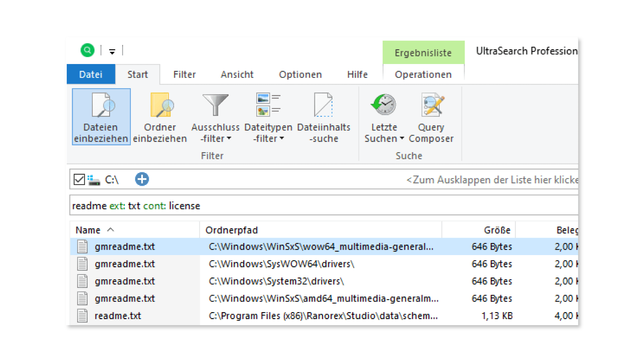Select gmreadme.txt in System32\drivers
This screenshot has height=362, width=644.
coord(324,281)
